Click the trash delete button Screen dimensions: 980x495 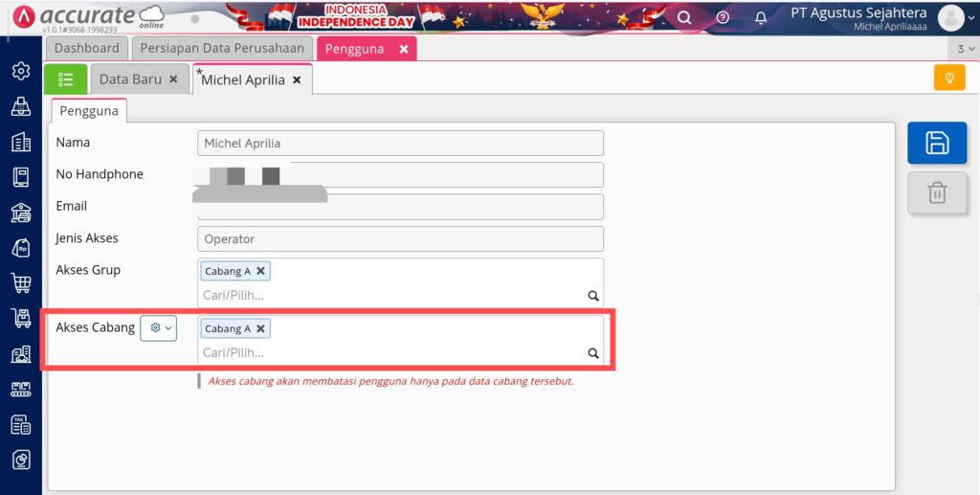937,193
